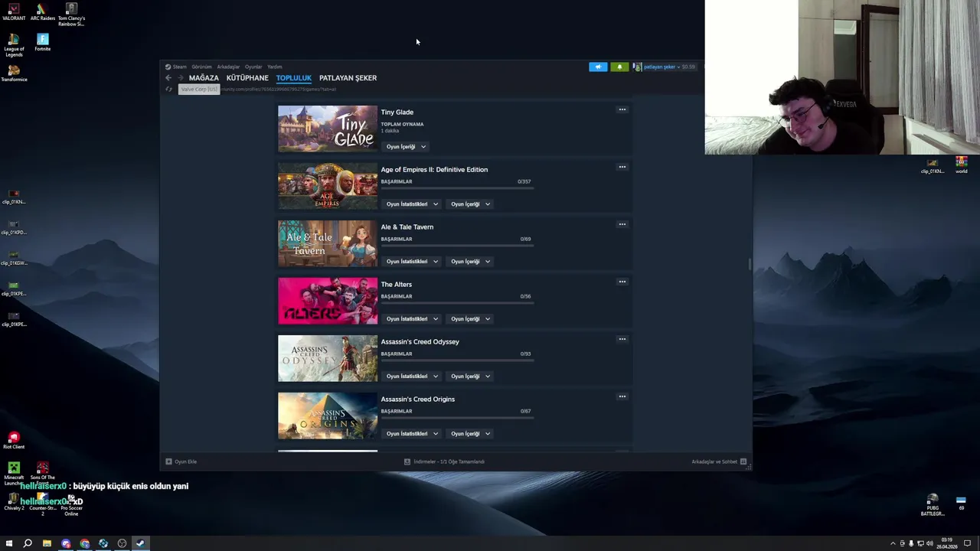Expand Oyun İstatistikleri for The Alters

(x=412, y=318)
